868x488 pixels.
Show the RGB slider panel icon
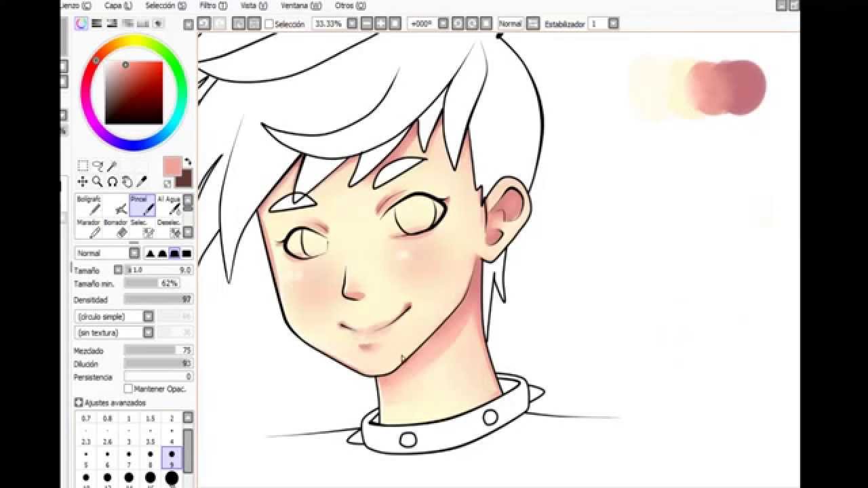pos(97,24)
